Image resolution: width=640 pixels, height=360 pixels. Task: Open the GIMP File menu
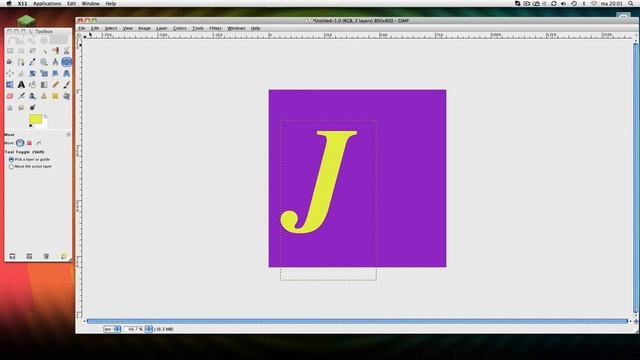click(82, 28)
